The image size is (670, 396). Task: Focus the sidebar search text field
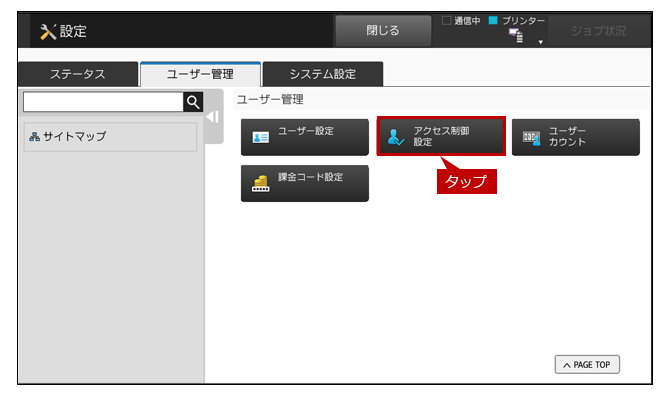[x=103, y=102]
